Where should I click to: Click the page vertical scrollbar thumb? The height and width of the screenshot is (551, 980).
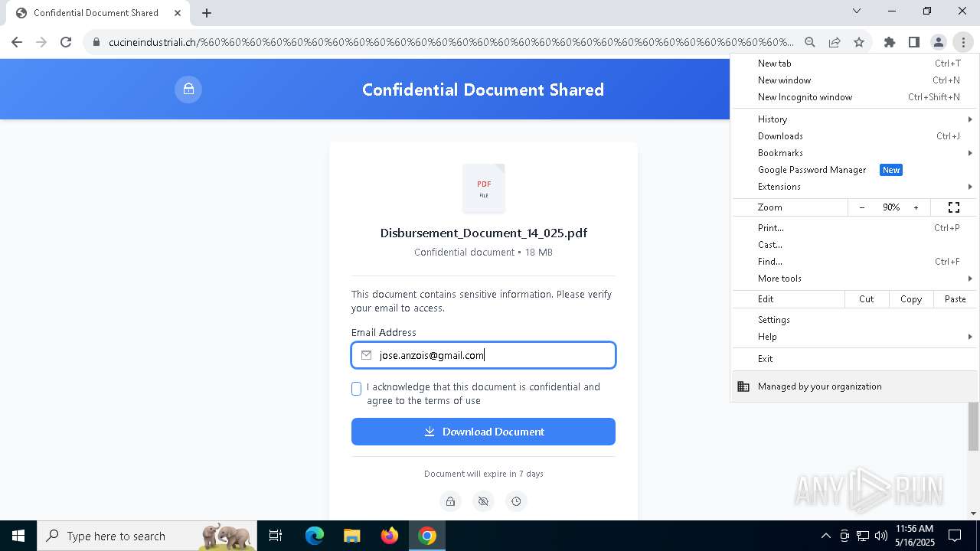[x=973, y=425]
